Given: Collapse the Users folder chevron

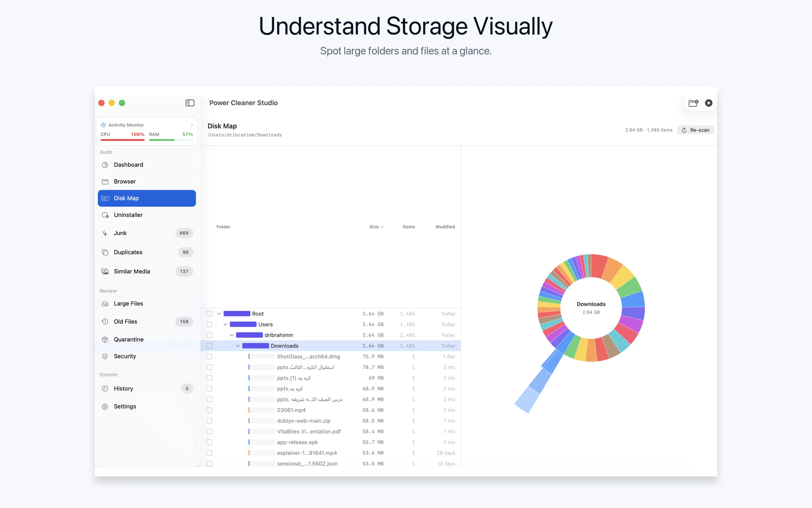Looking at the screenshot, I should tap(226, 324).
